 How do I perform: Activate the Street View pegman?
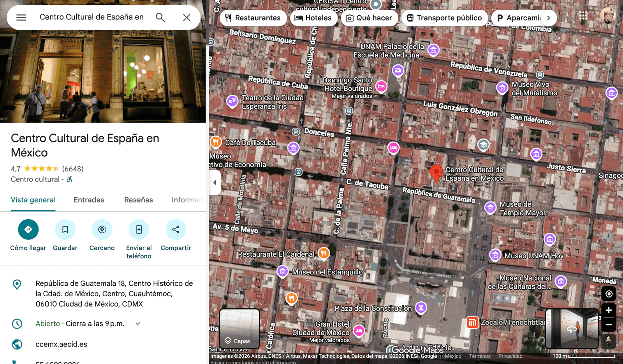[608, 341]
